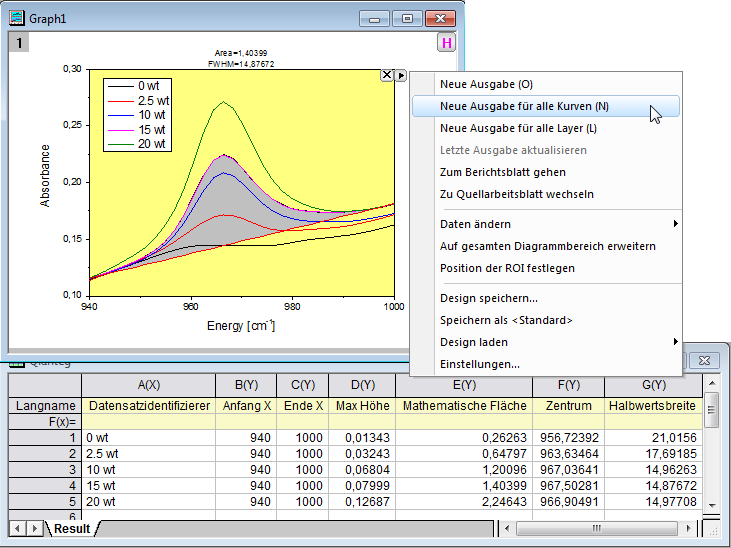Screen dimensions: 731x548
Task: Select column header B(Y)
Action: pyautogui.click(x=246, y=385)
